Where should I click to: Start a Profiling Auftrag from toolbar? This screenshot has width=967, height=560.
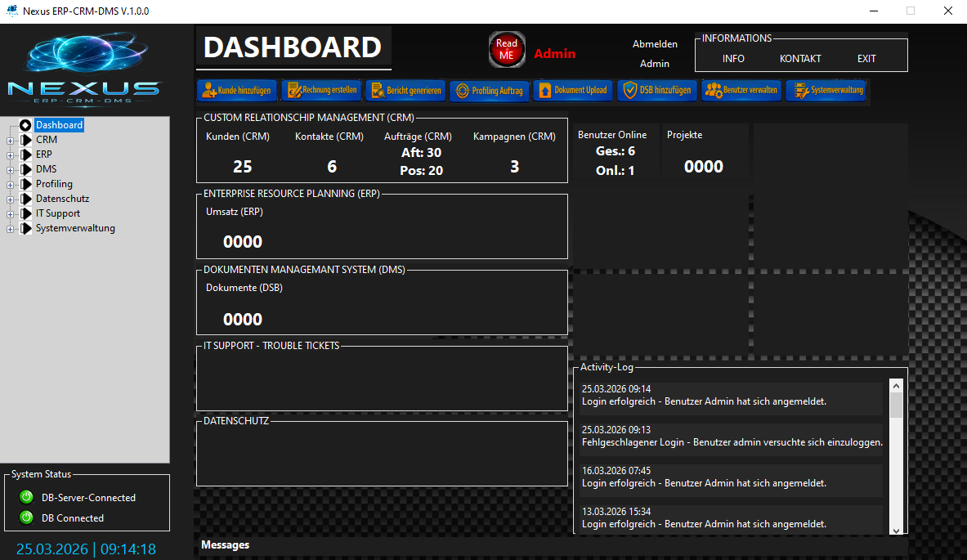coord(489,91)
